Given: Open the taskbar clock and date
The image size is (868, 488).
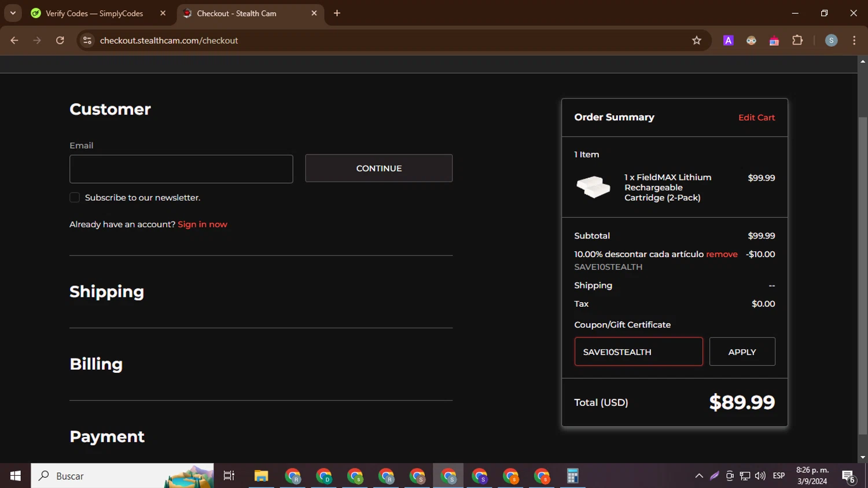Looking at the screenshot, I should coord(812,476).
